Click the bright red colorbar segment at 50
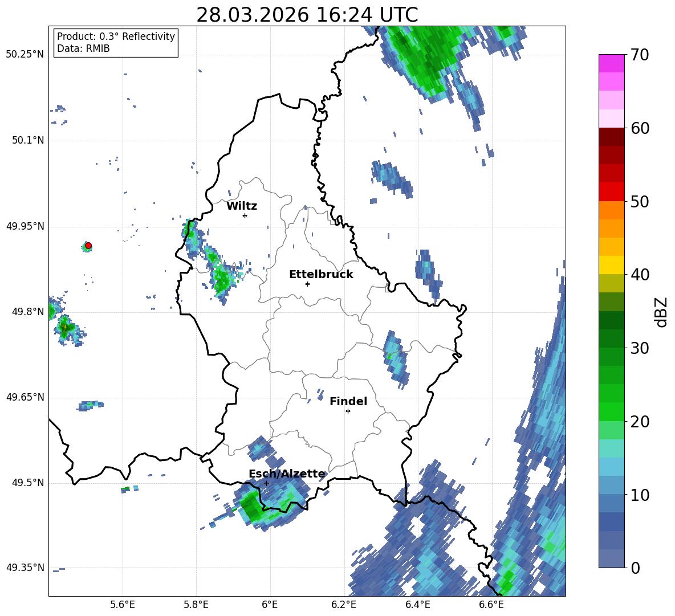This screenshot has height=616, width=675. [611, 192]
